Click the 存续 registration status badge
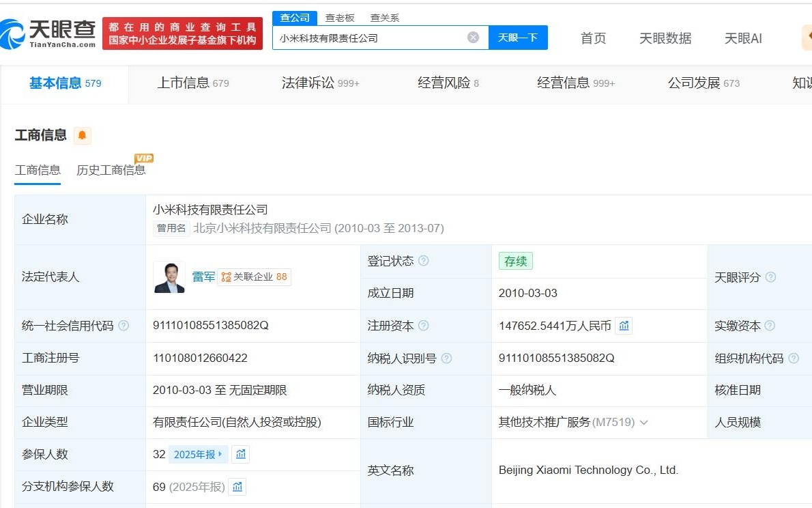 pos(516,262)
